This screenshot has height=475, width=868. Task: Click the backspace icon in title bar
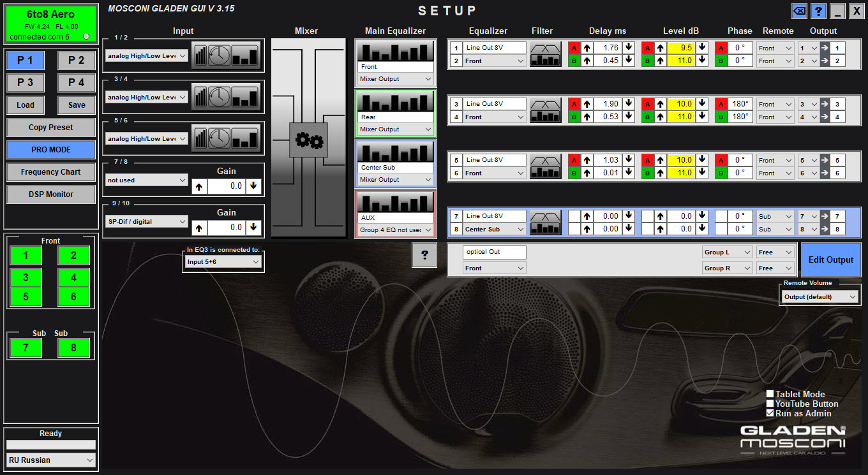pyautogui.click(x=799, y=11)
